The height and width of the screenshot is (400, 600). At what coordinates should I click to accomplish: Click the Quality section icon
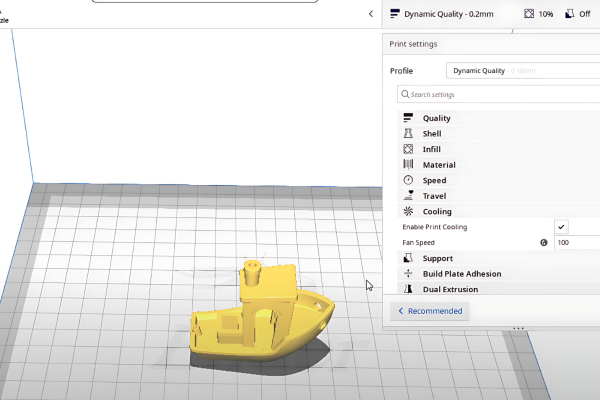click(408, 118)
